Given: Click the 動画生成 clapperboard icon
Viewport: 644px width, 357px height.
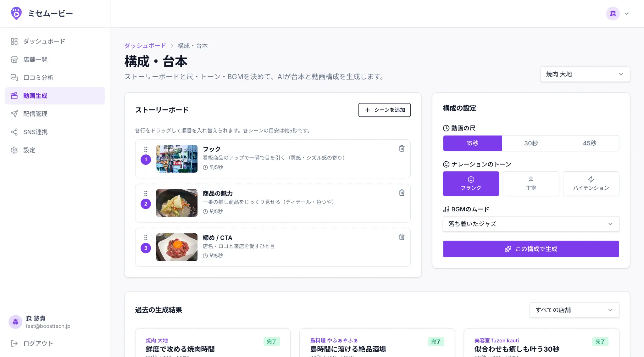Looking at the screenshot, I should 14,96.
